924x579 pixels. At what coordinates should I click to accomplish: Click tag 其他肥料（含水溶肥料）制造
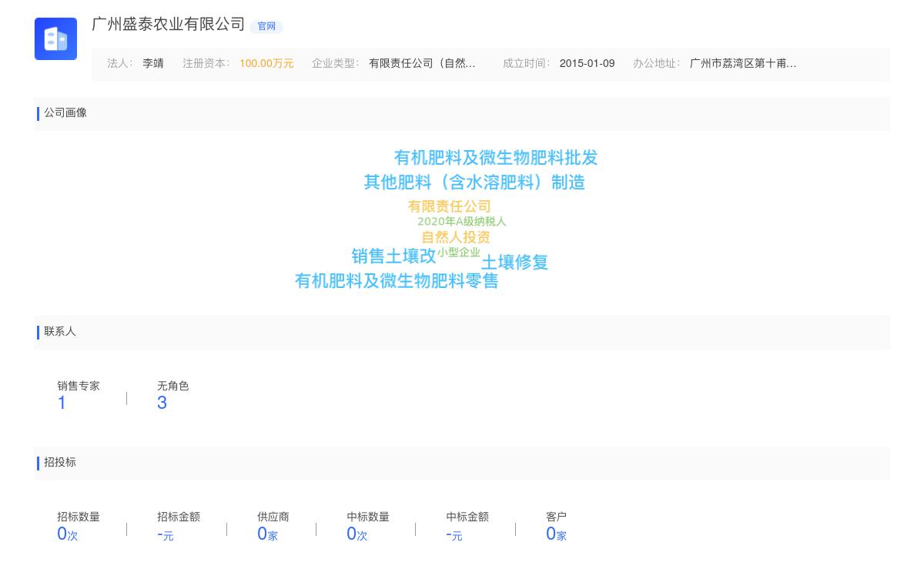point(474,182)
